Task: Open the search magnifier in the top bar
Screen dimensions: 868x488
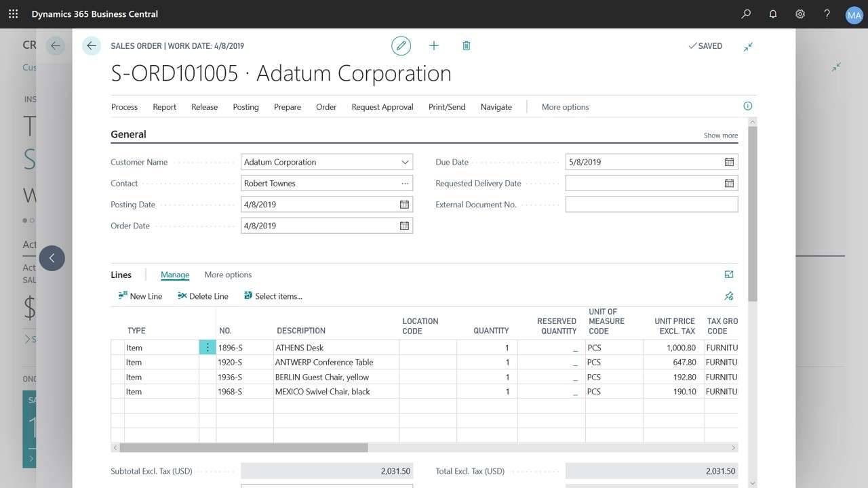Action: 747,14
